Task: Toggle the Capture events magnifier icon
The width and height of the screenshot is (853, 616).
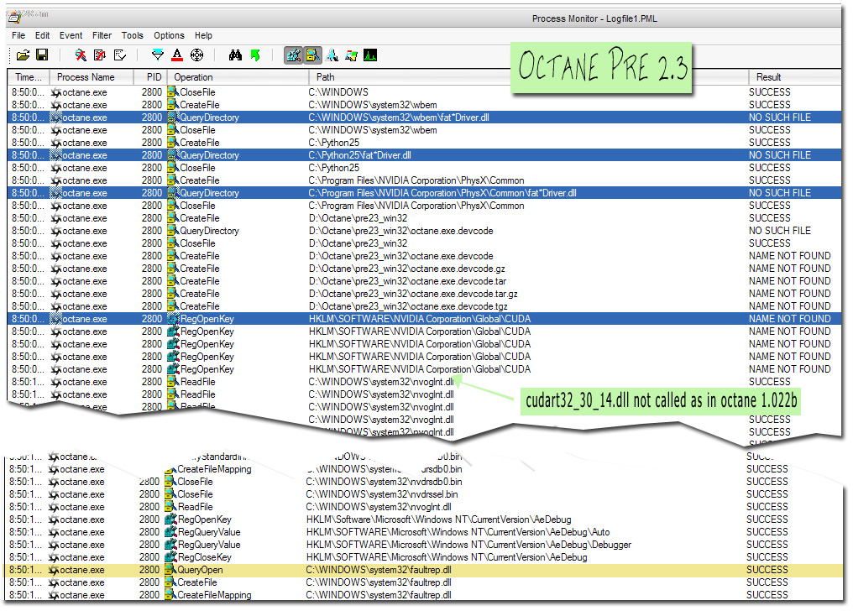Action: pos(81,55)
